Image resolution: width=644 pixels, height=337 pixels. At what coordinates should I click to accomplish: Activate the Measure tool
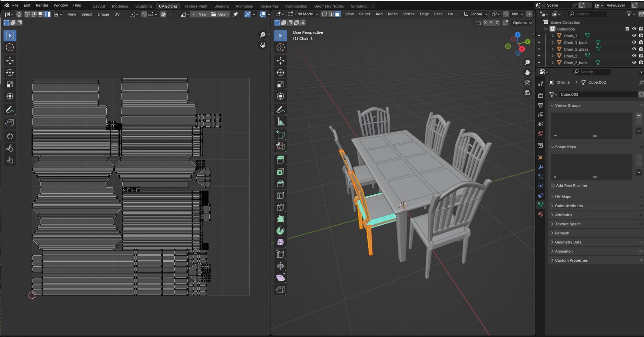(x=280, y=122)
